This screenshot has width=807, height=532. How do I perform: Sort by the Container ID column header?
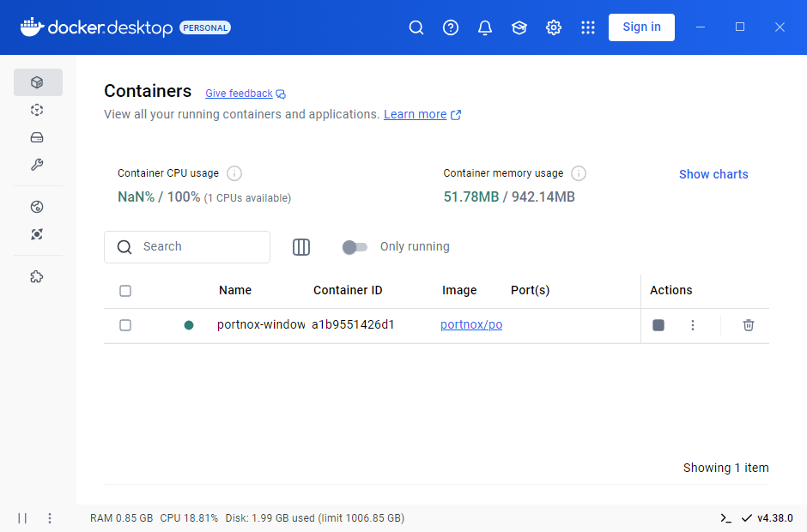pyautogui.click(x=348, y=290)
